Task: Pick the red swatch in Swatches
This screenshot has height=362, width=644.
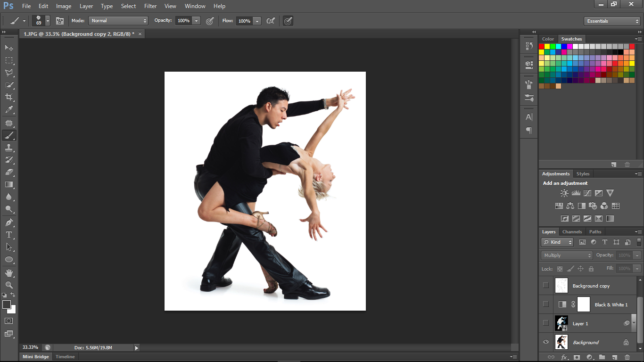Action: 542,46
